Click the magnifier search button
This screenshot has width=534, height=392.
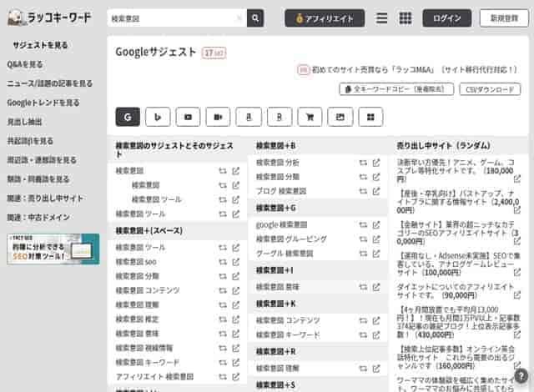tap(255, 18)
